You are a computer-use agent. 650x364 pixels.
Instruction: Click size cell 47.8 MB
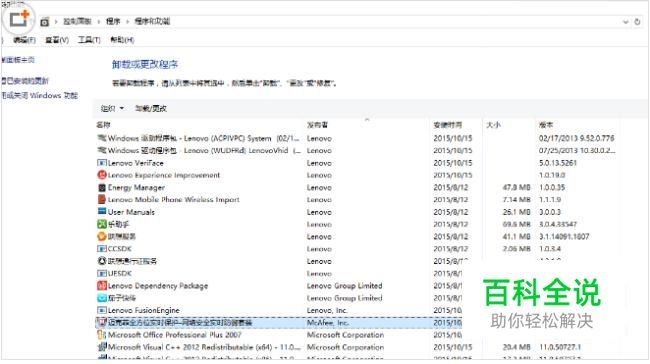(517, 187)
